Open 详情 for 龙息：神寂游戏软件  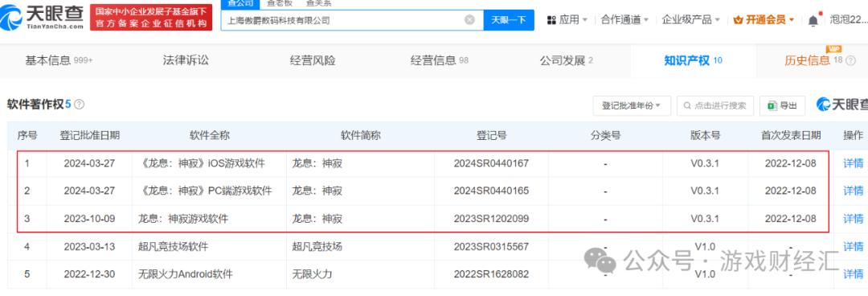pyautogui.click(x=853, y=219)
